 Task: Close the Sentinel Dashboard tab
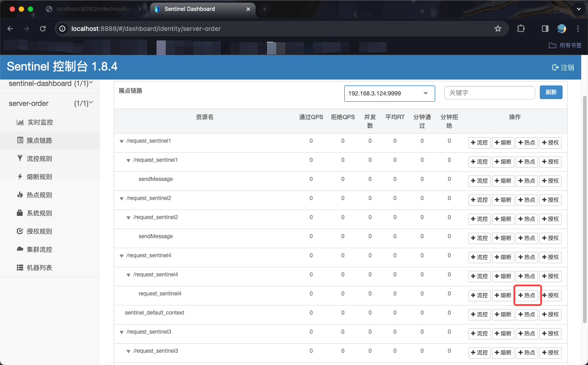(248, 9)
